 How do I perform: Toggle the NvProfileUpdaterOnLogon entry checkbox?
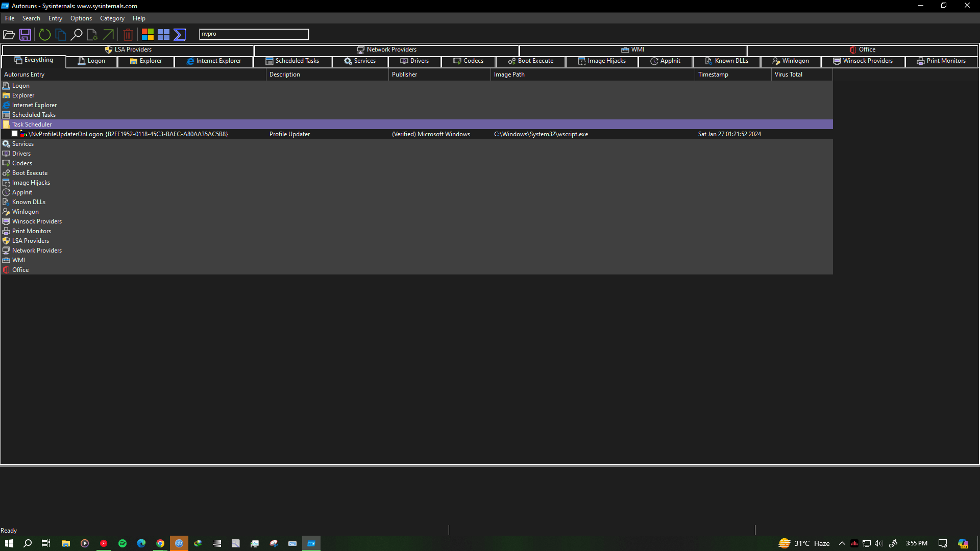[x=15, y=134]
